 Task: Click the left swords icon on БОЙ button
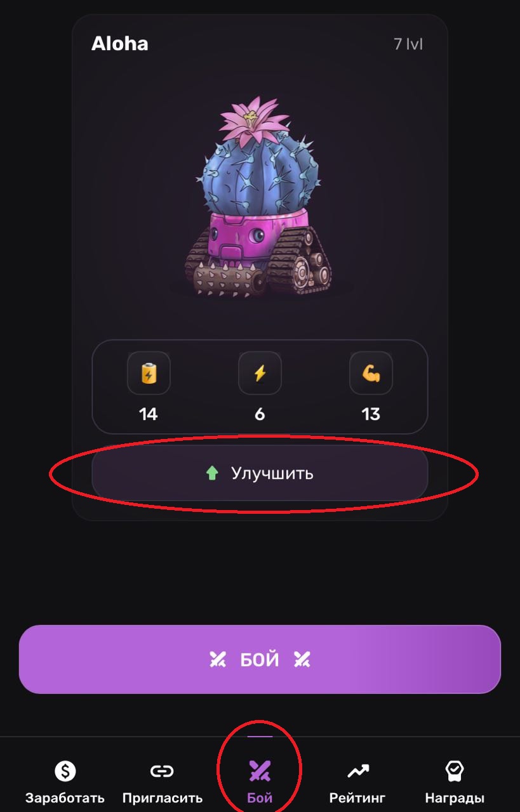[218, 660]
